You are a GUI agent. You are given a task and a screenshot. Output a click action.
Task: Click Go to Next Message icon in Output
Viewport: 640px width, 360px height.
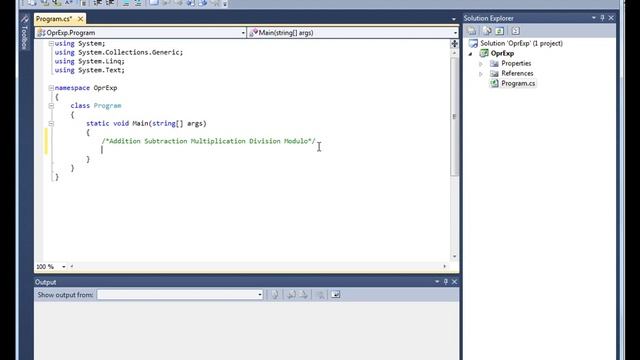(304, 295)
